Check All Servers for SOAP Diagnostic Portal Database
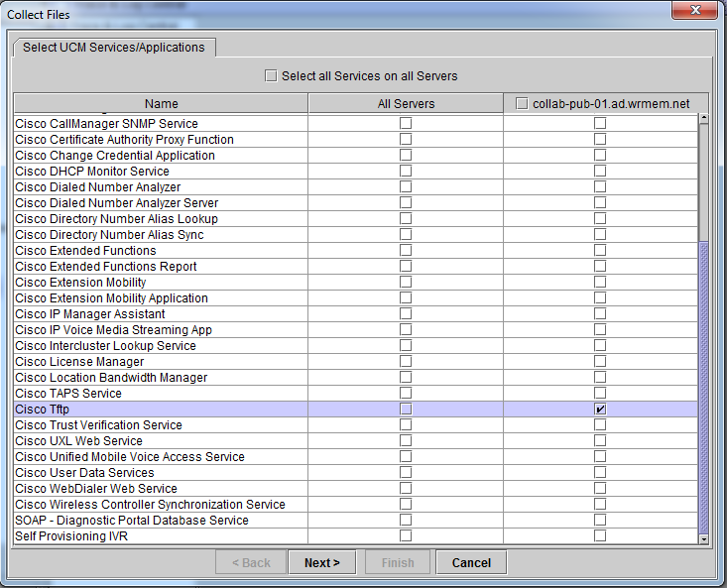 (406, 521)
